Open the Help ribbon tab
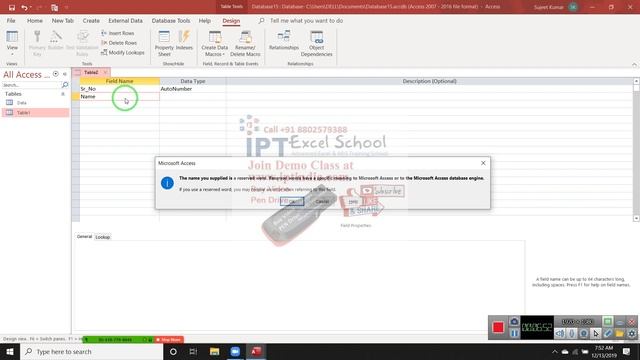Screen dimensions: 640x360 204,20
